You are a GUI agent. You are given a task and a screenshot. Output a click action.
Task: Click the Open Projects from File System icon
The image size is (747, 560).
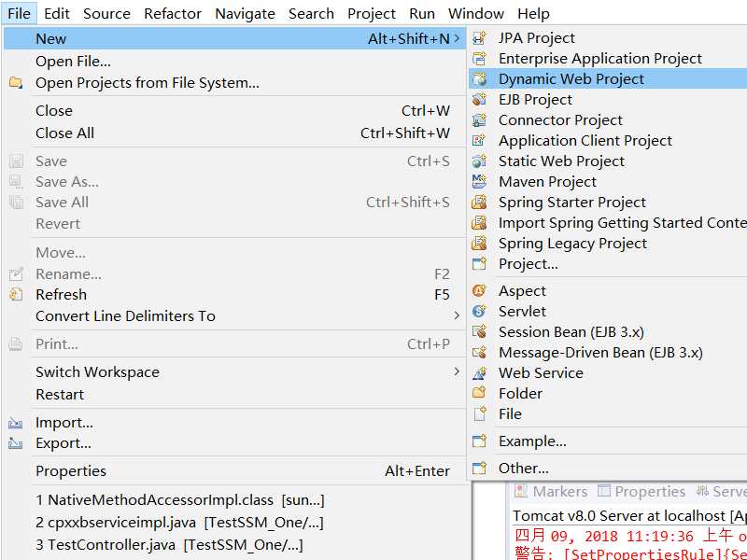tap(16, 83)
